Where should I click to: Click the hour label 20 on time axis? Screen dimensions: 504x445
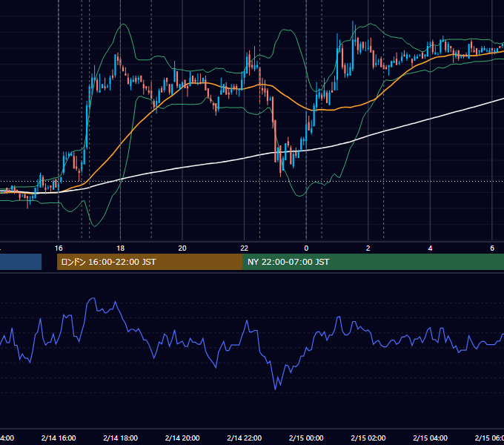point(182,248)
